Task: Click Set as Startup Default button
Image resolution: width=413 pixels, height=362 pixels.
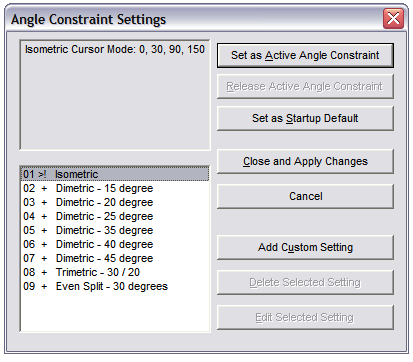Action: (305, 118)
